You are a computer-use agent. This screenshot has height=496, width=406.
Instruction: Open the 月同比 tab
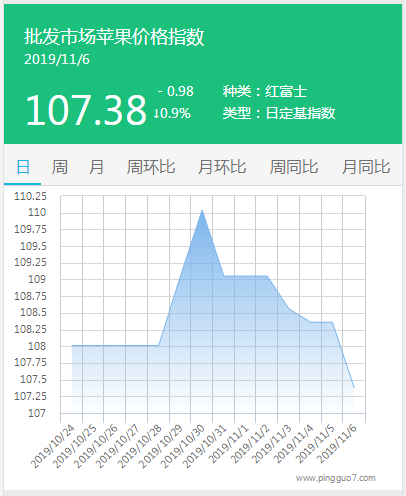(366, 167)
